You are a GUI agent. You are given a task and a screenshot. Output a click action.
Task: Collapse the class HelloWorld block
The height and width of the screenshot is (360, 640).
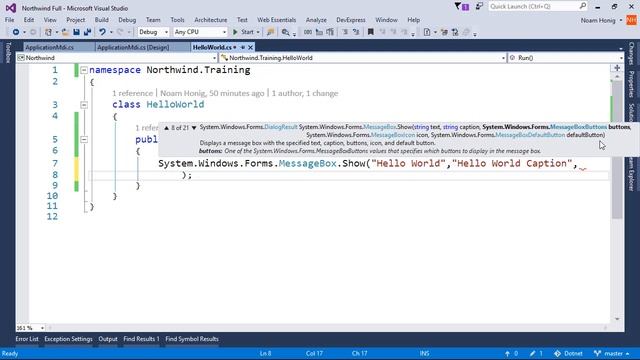click(x=84, y=105)
